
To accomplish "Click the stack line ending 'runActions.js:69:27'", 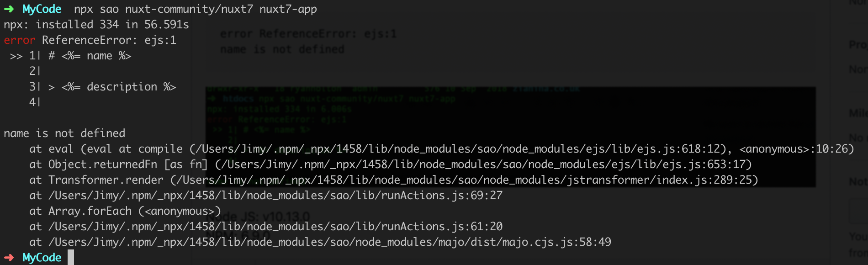I will click(266, 196).
